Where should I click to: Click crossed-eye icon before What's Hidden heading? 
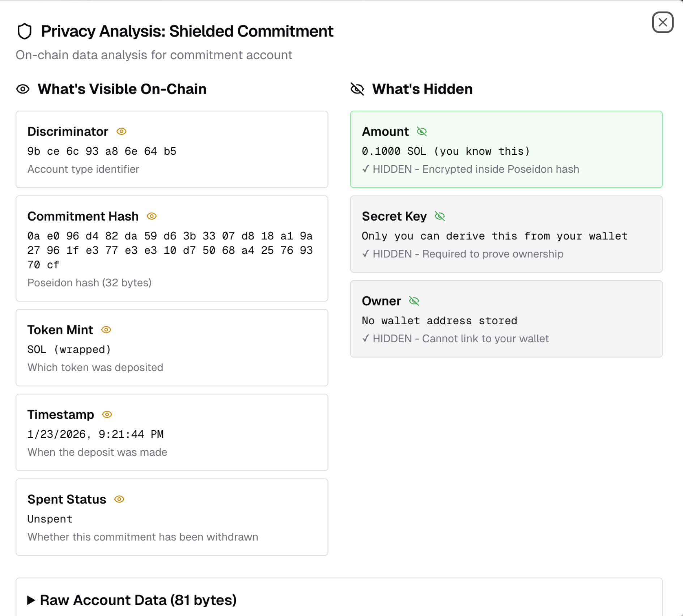(x=357, y=89)
